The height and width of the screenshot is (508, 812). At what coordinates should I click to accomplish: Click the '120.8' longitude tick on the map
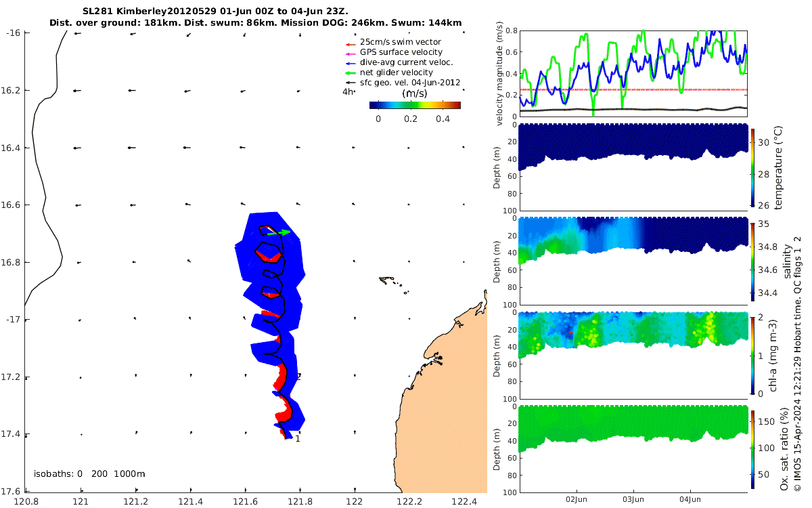[27, 501]
